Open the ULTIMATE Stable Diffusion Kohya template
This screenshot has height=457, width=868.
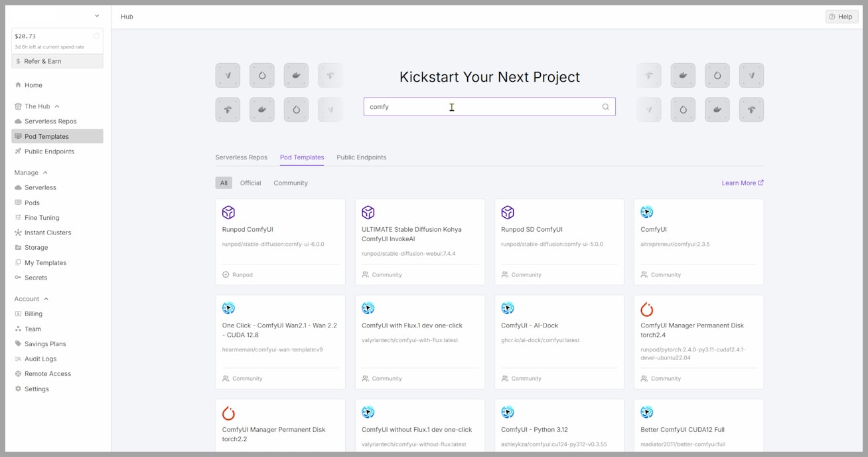coord(420,242)
